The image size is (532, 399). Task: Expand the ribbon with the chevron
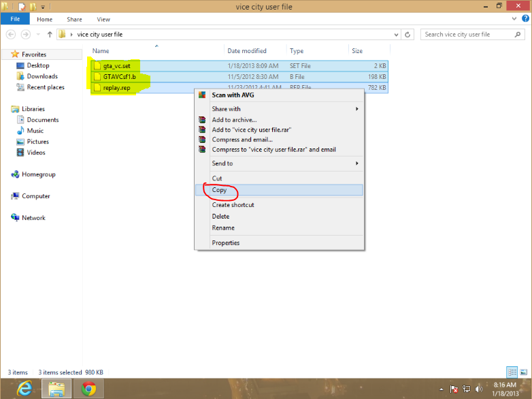point(514,18)
